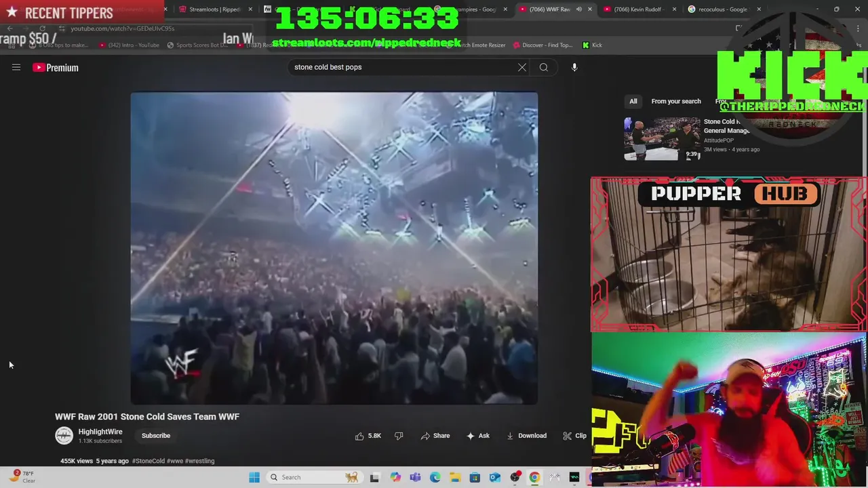Share this video
Screen dimensions: 868x488
tap(435, 436)
